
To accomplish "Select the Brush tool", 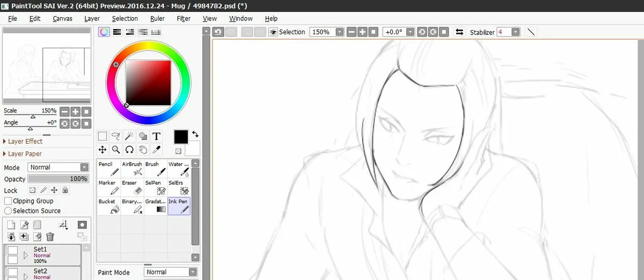I will 155,168.
